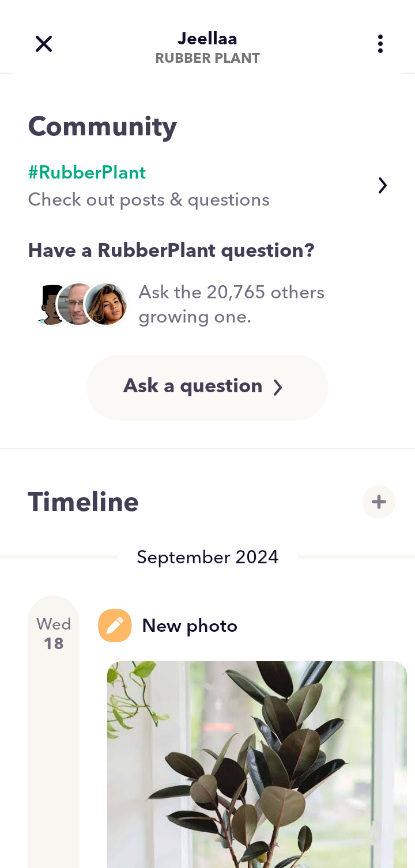Add a timeline entry with plus icon
The image size is (415, 868).
[379, 502]
